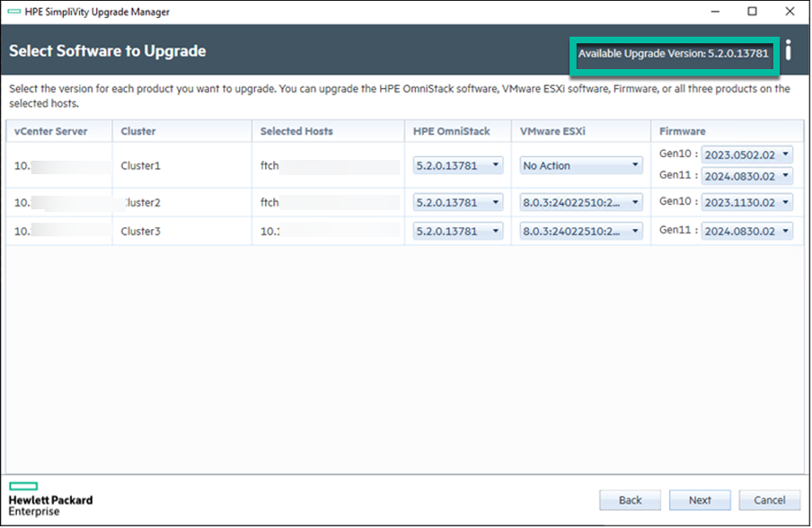Click the HPE SimpliVity app icon in title bar
This screenshot has height=528, width=812.
pyautogui.click(x=14, y=12)
